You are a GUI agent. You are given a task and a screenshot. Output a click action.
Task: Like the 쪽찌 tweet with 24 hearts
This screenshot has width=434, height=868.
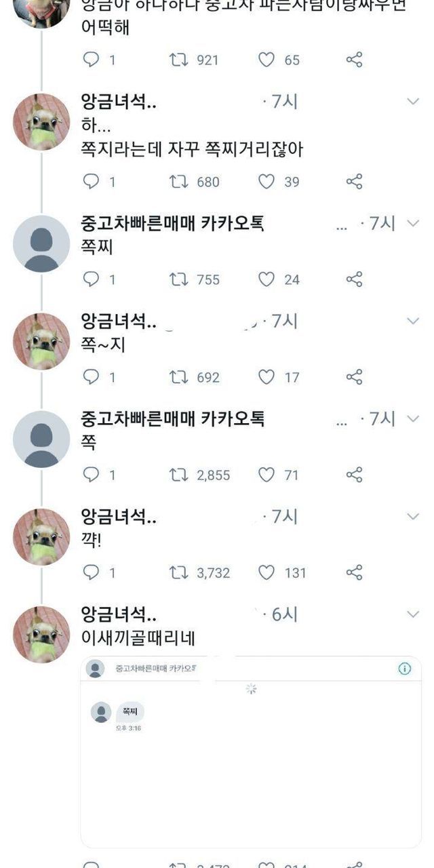pyautogui.click(x=267, y=279)
